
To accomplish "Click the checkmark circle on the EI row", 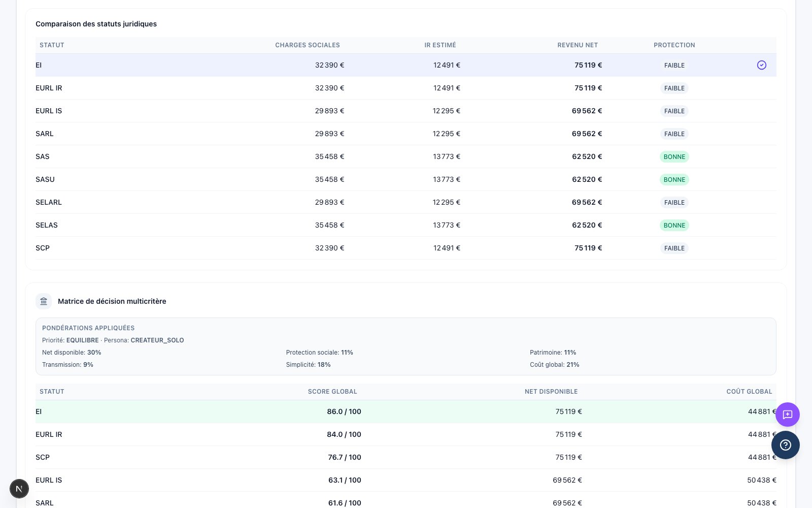I will click(761, 65).
